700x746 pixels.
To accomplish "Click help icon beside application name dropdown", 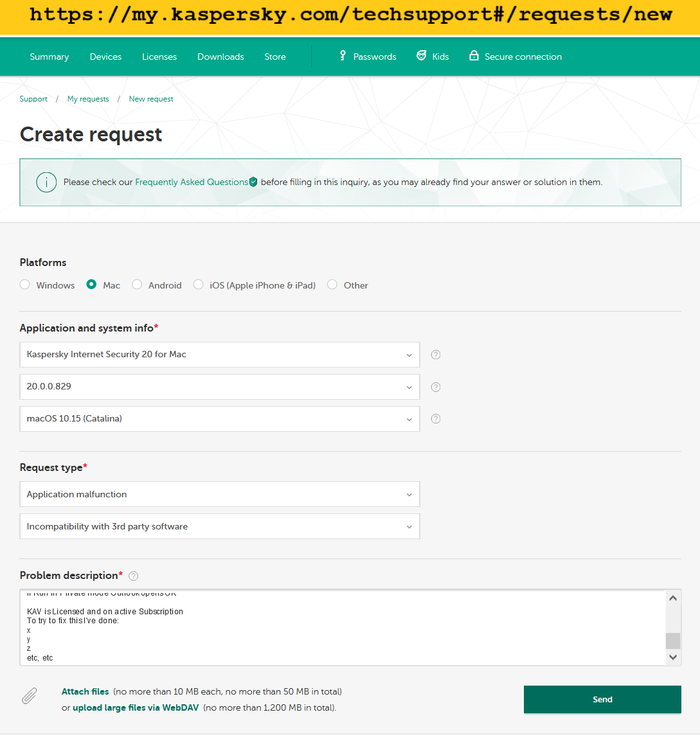I will point(435,355).
